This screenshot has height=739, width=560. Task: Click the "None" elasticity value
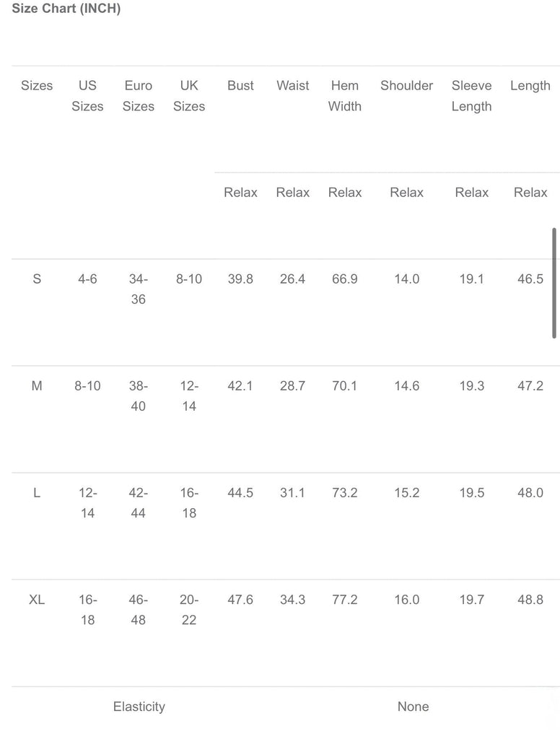[413, 707]
